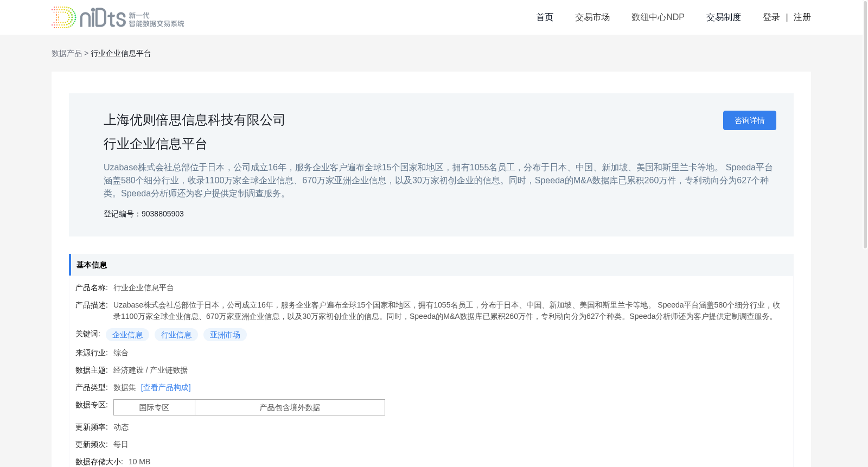This screenshot has height=467, width=868.
Task: Click 数据产品 breadcrumb link
Action: 67,53
